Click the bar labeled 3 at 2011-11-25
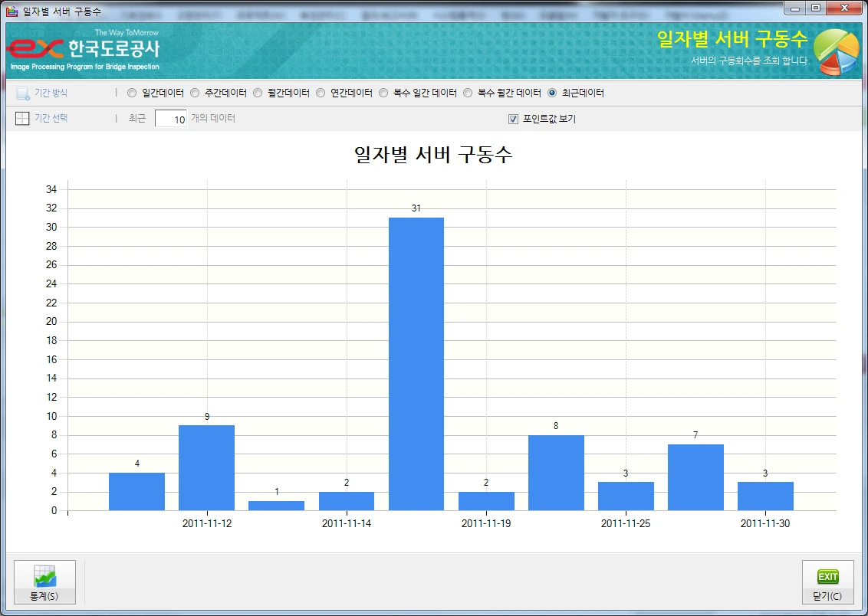Image resolution: width=868 pixels, height=616 pixels. (x=626, y=496)
